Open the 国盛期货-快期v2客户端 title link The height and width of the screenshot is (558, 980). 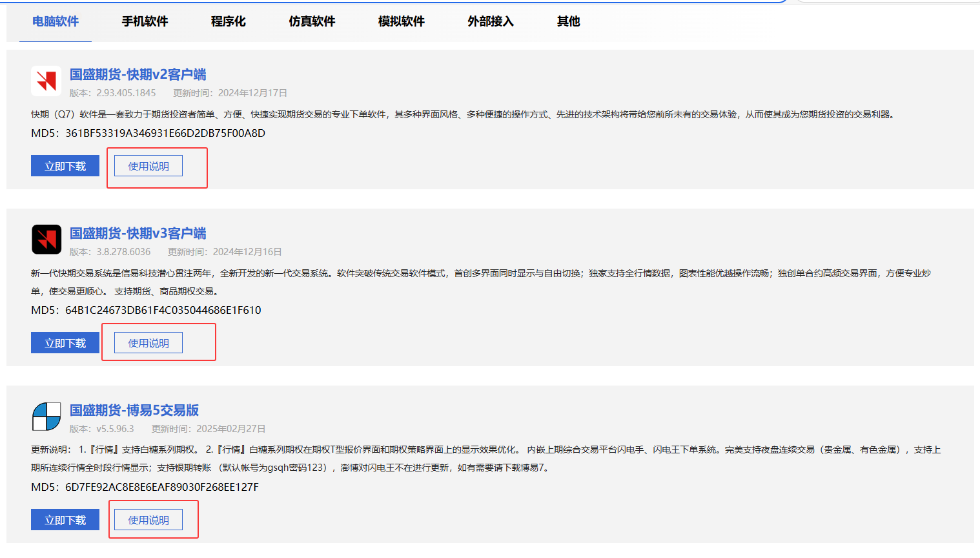[x=138, y=74]
